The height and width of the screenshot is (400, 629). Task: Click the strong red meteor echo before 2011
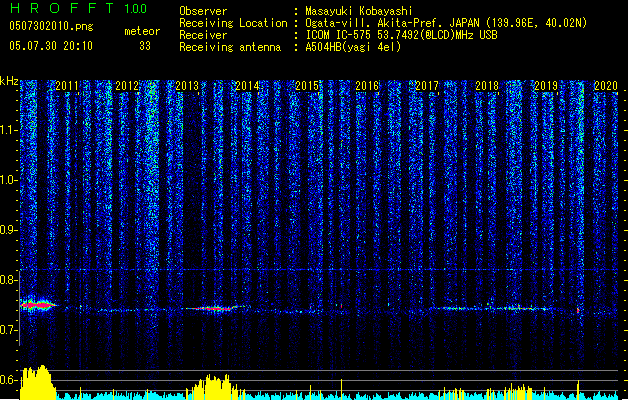[x=39, y=305]
